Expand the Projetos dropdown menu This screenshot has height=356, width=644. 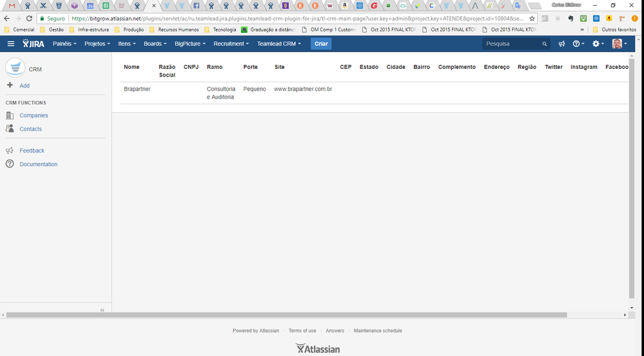(97, 44)
